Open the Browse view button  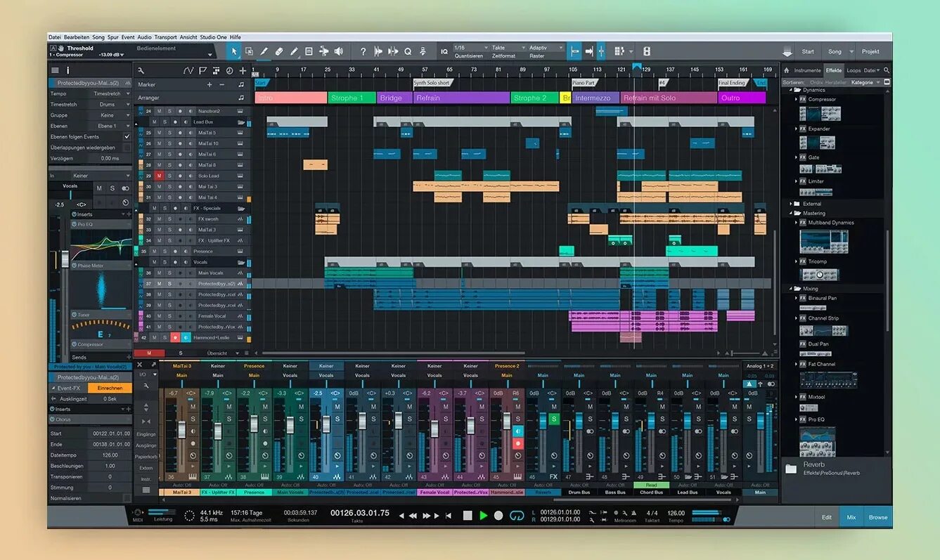[x=878, y=517]
